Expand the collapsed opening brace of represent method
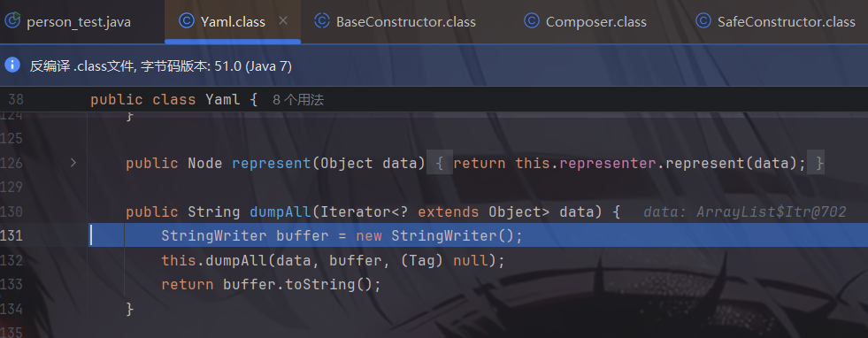The width and height of the screenshot is (868, 338). click(440, 163)
